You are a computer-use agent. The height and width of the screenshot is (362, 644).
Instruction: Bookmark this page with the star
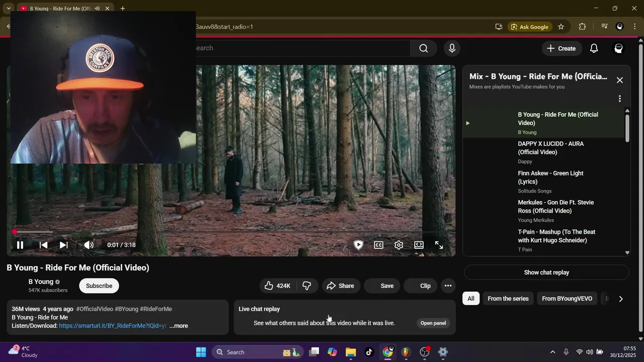561,27
